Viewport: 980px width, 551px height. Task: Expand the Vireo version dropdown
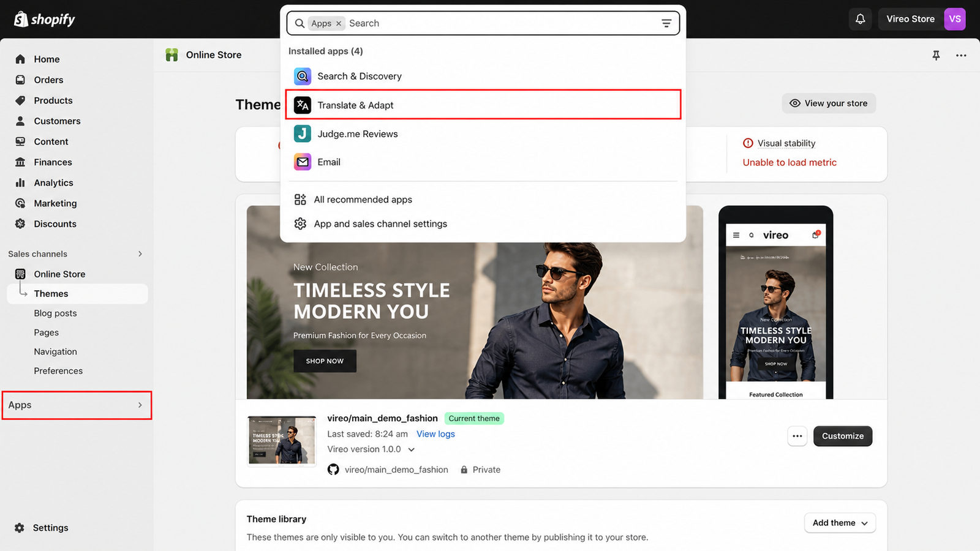[x=412, y=449]
